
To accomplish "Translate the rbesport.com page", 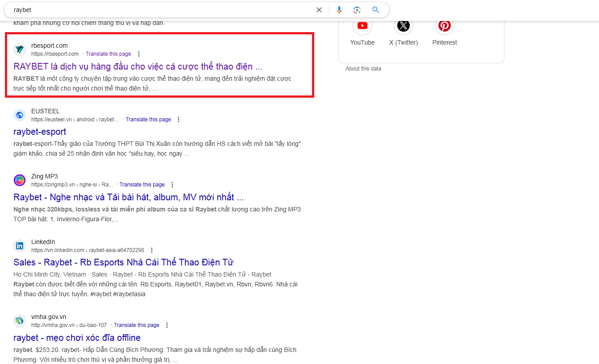I will (x=108, y=54).
